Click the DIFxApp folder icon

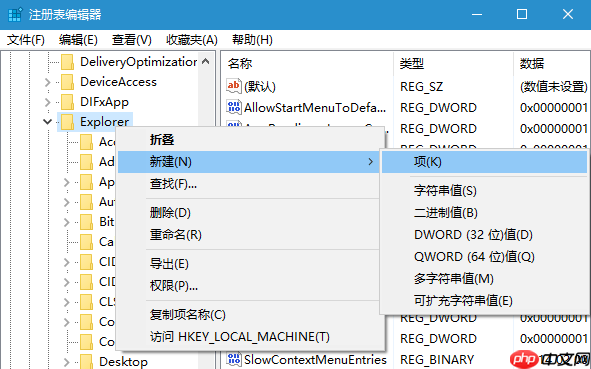coord(67,102)
